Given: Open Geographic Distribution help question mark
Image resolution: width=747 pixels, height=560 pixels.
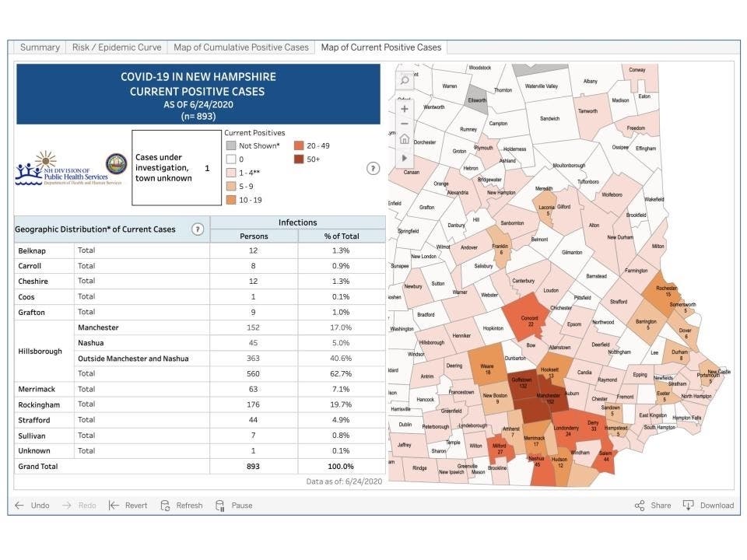Looking at the screenshot, I should (x=198, y=229).
